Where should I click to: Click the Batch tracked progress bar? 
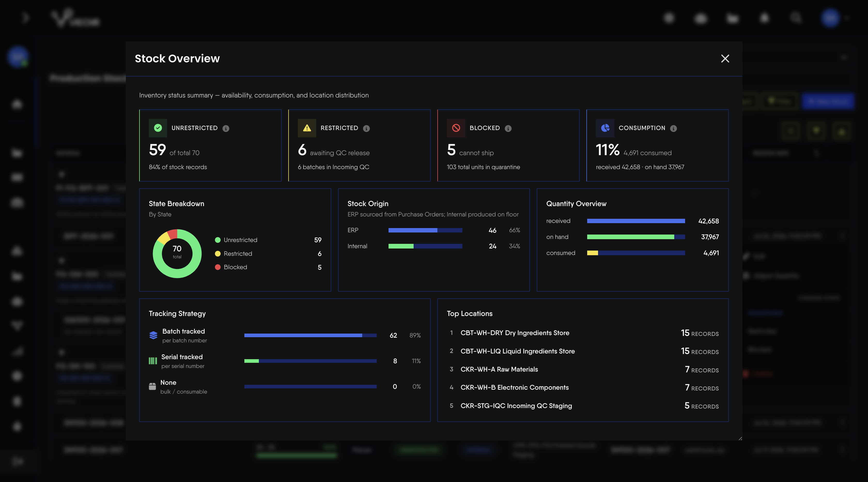tap(310, 335)
